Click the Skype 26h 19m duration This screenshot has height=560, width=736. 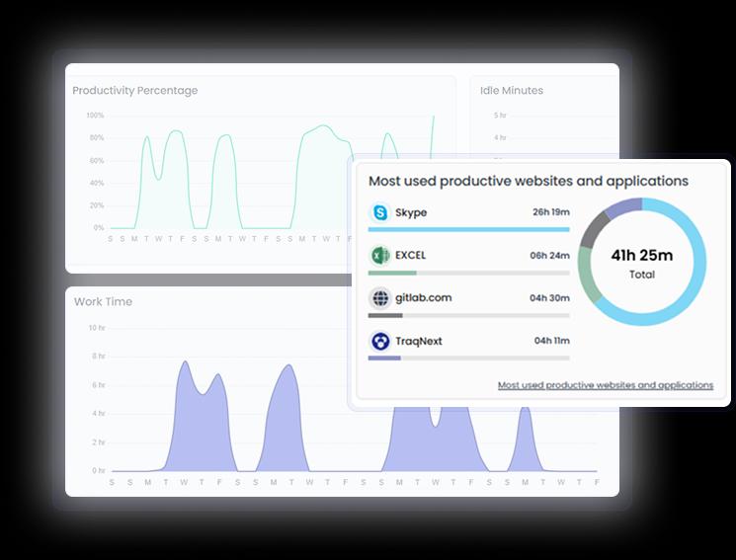coord(549,212)
